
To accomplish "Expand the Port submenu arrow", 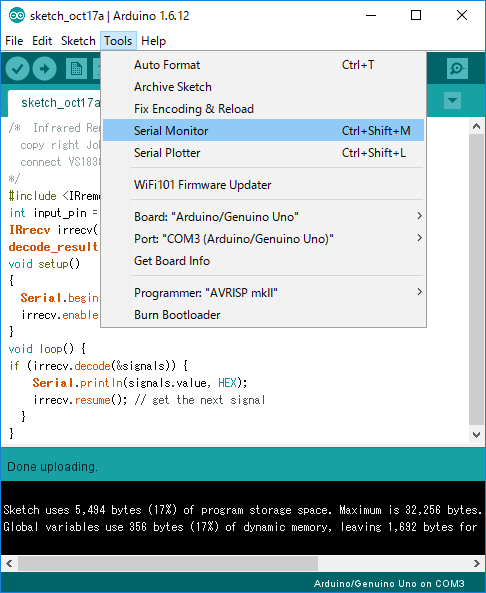I will click(419, 238).
